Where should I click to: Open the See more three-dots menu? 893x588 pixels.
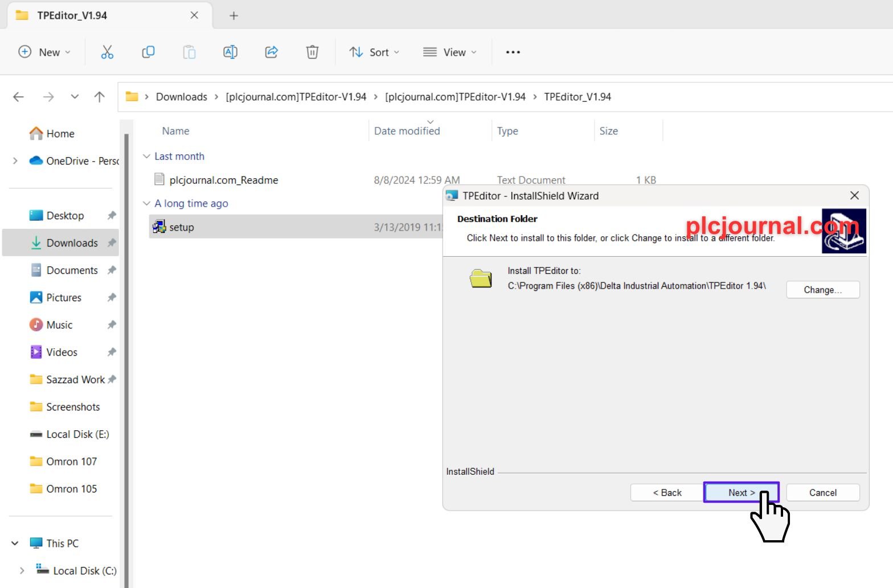513,52
